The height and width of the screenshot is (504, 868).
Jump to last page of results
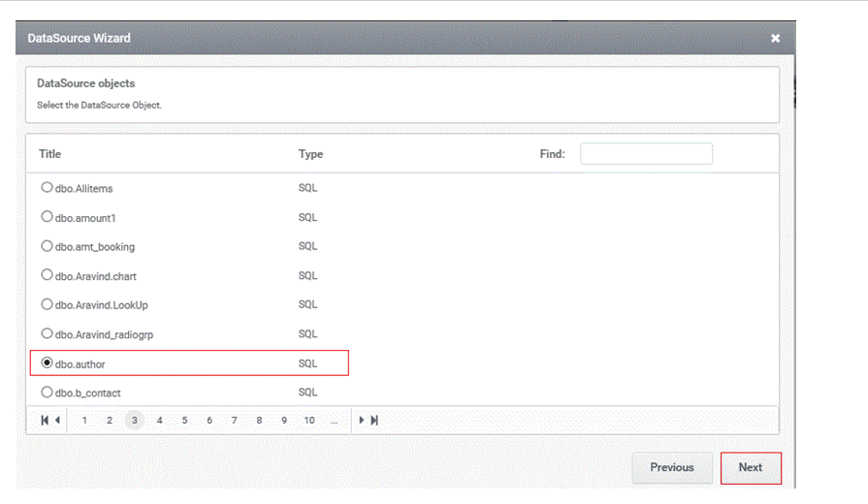374,421
